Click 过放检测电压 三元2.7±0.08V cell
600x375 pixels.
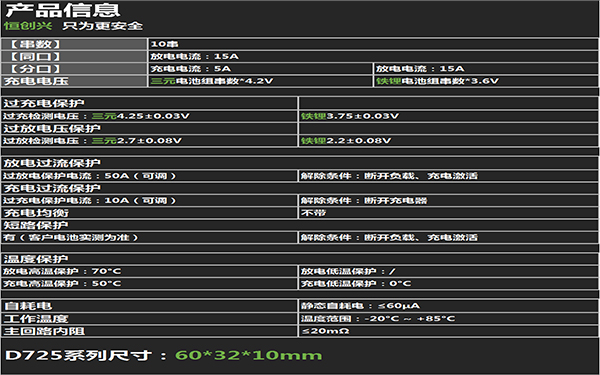click(149, 140)
